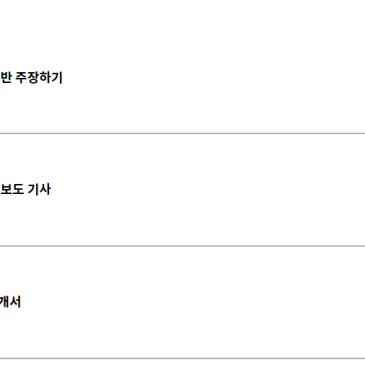Click the blank space above "반 주장하기"
Viewport: 365px width, 365px height.
coord(182,33)
